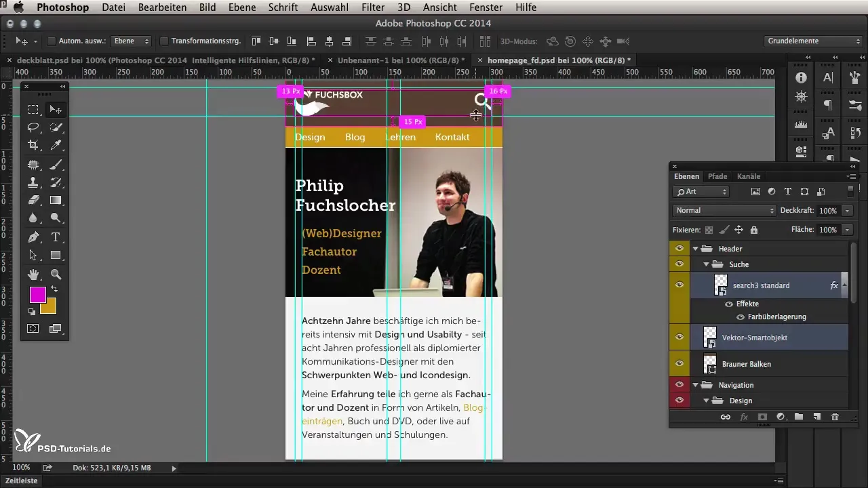Swap foreground and background colors
The image size is (868, 488).
point(54,289)
